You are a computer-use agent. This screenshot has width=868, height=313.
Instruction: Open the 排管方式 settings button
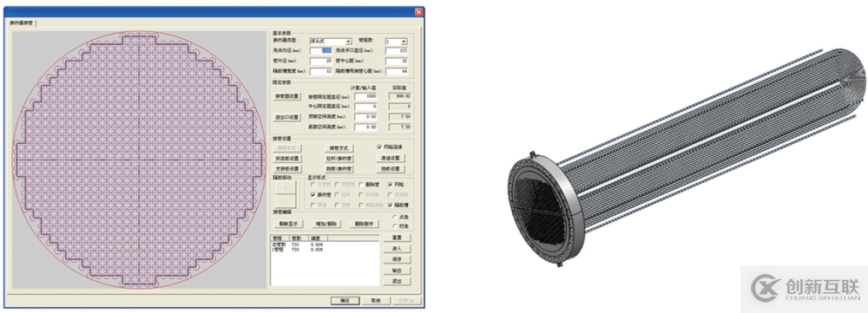tap(339, 148)
